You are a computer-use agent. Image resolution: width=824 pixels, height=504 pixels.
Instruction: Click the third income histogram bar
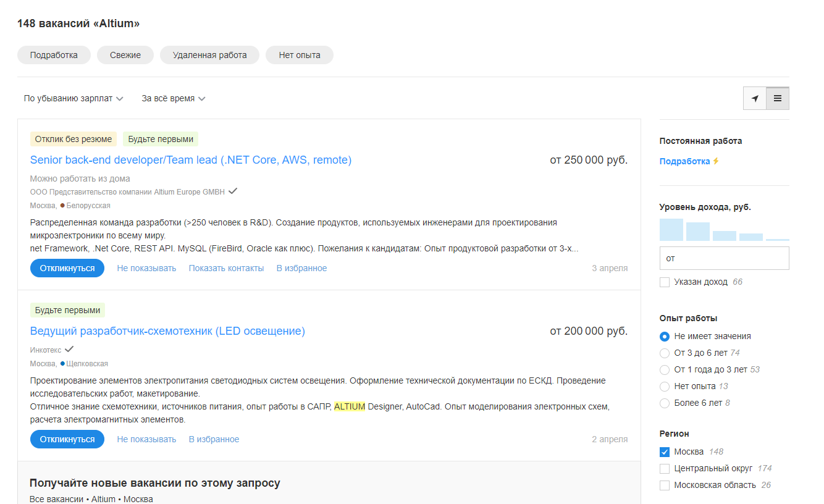[x=725, y=236]
